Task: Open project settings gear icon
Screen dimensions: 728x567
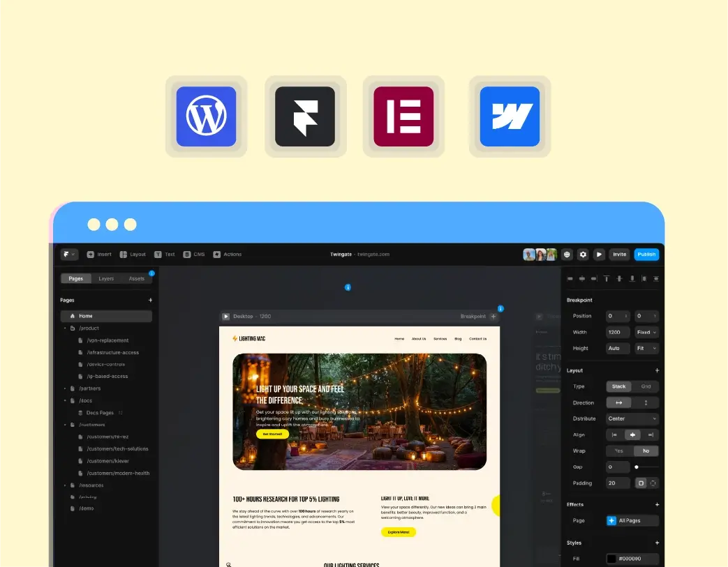Action: 583,255
